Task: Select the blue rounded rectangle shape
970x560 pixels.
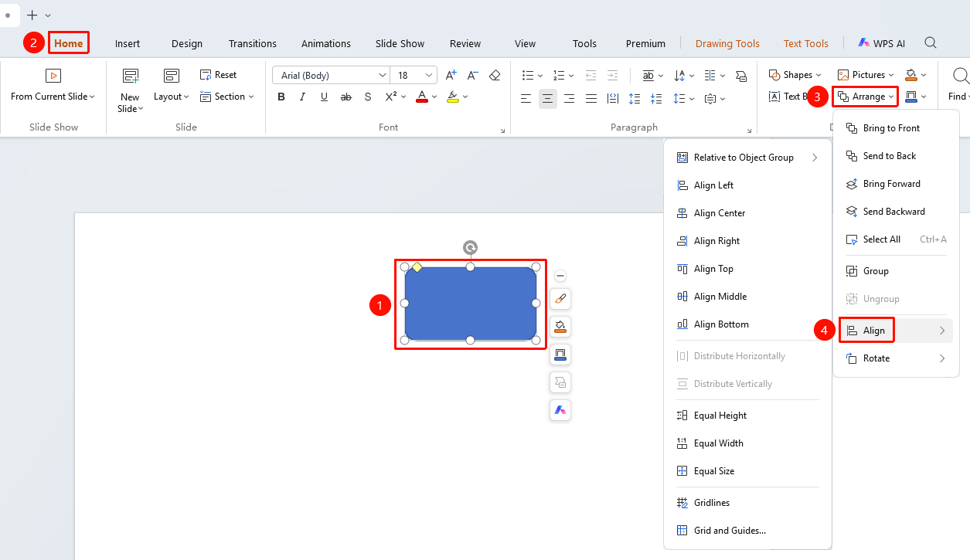Action: 470,304
